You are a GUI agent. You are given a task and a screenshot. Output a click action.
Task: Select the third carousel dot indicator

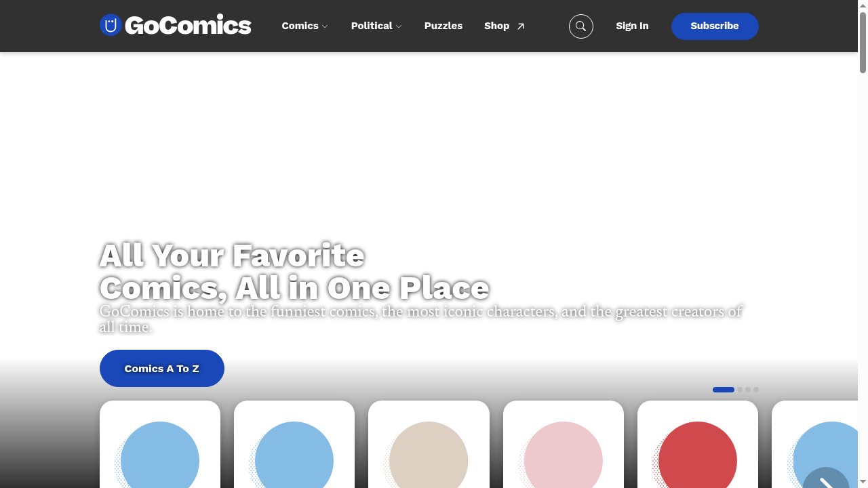[x=748, y=390]
